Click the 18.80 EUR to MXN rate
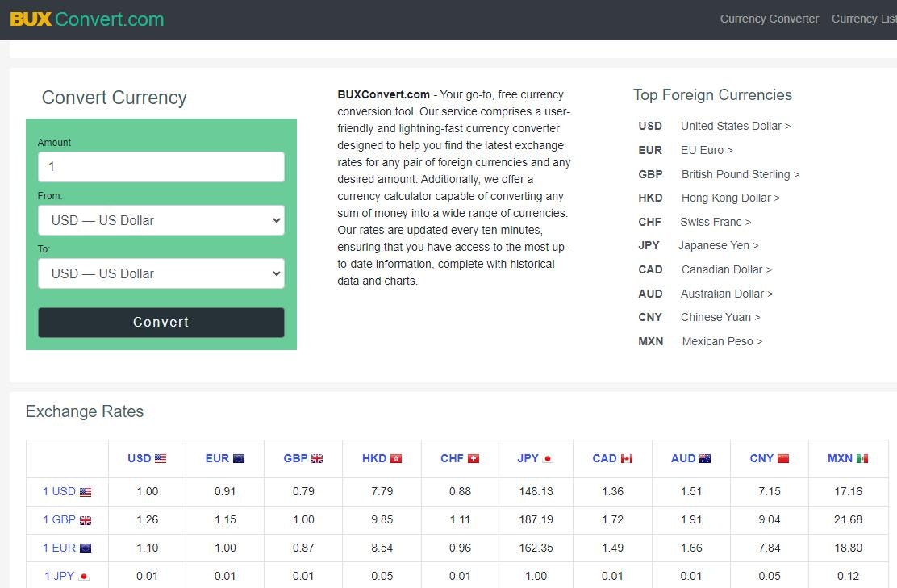897x588 pixels. (848, 548)
